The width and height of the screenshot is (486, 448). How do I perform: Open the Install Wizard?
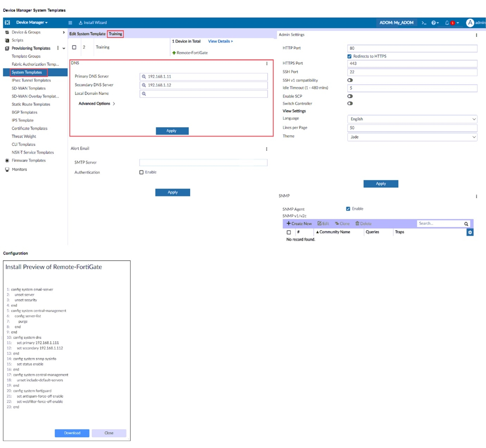point(93,23)
